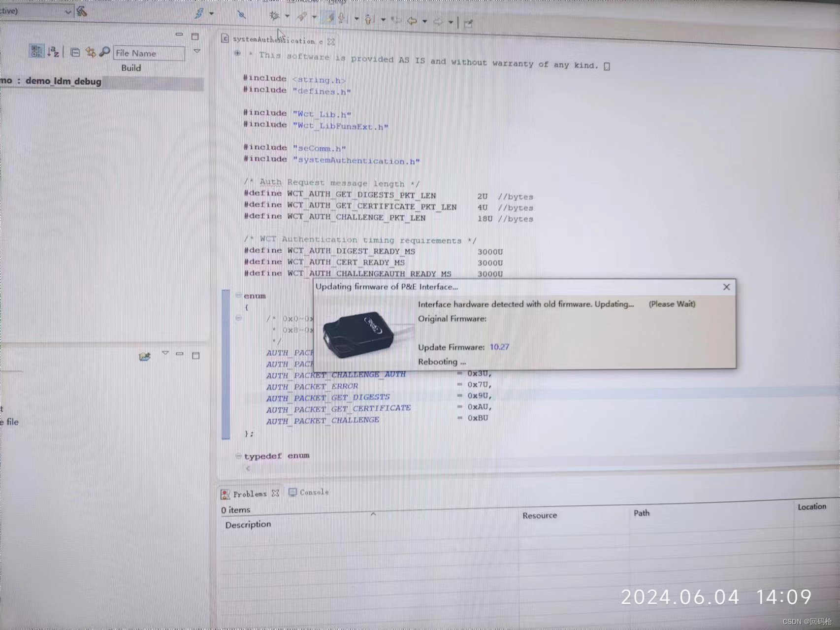Screen dimensions: 840x630
Task: Toggle the highlighted view filter button
Action: [x=36, y=51]
